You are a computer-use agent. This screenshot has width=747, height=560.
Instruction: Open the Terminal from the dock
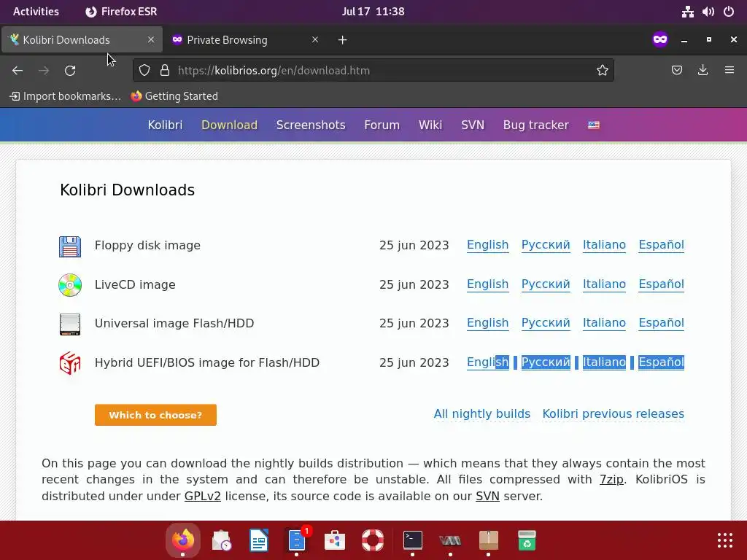[413, 540]
